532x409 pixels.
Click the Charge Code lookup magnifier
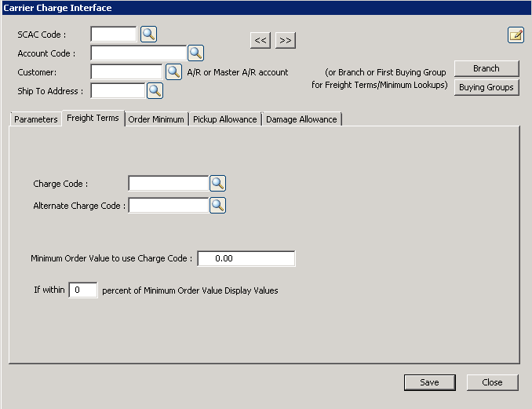217,184
